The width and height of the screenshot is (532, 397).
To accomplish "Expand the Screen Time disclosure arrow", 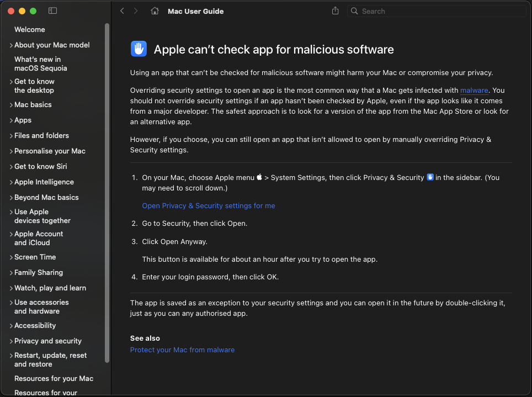I will pos(11,257).
